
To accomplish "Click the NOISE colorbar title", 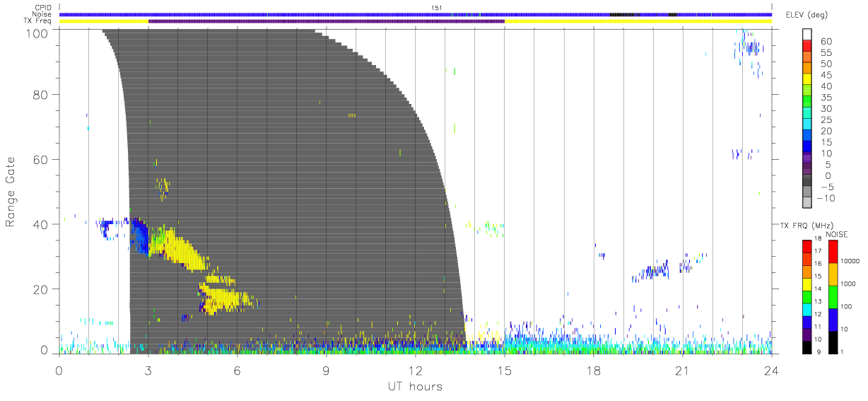I will [837, 234].
